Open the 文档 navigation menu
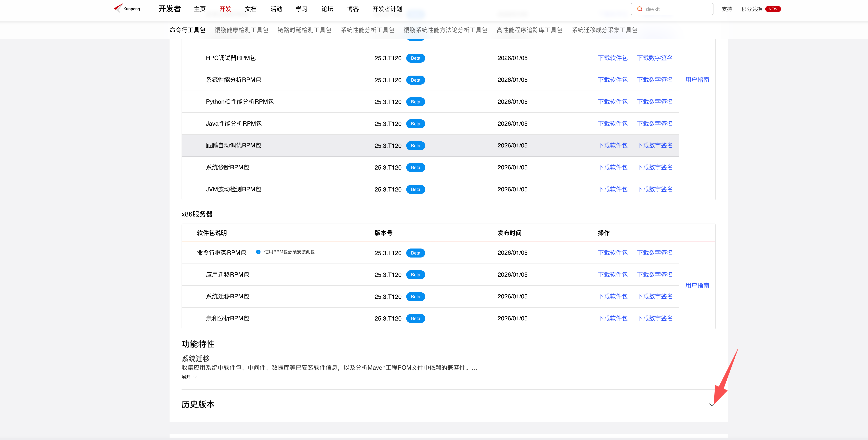 [251, 9]
